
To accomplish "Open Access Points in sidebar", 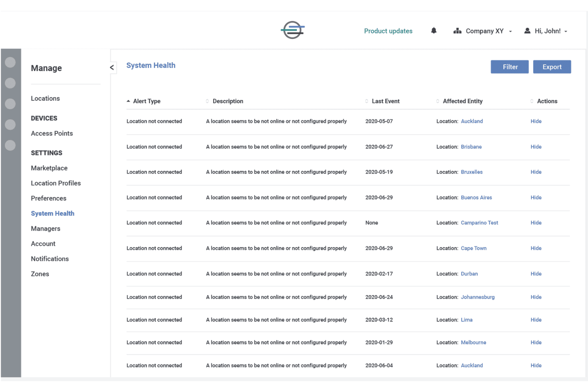I will coord(52,133).
